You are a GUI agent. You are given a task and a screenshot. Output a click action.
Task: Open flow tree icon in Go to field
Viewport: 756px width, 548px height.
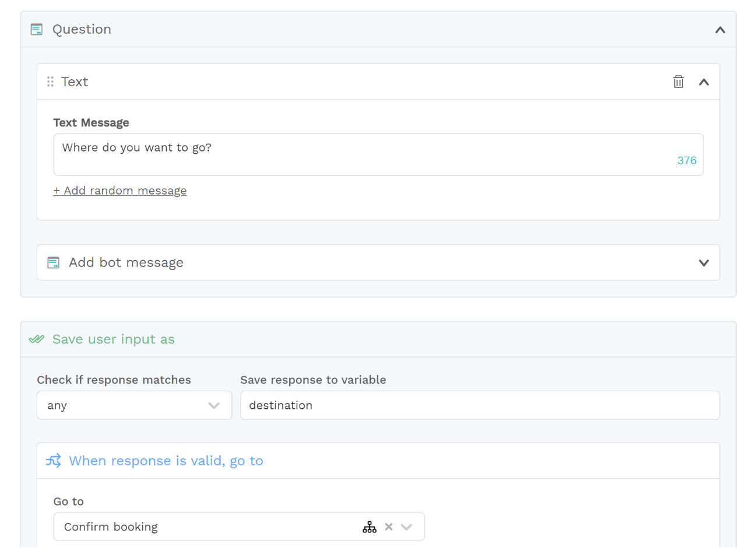pos(370,527)
